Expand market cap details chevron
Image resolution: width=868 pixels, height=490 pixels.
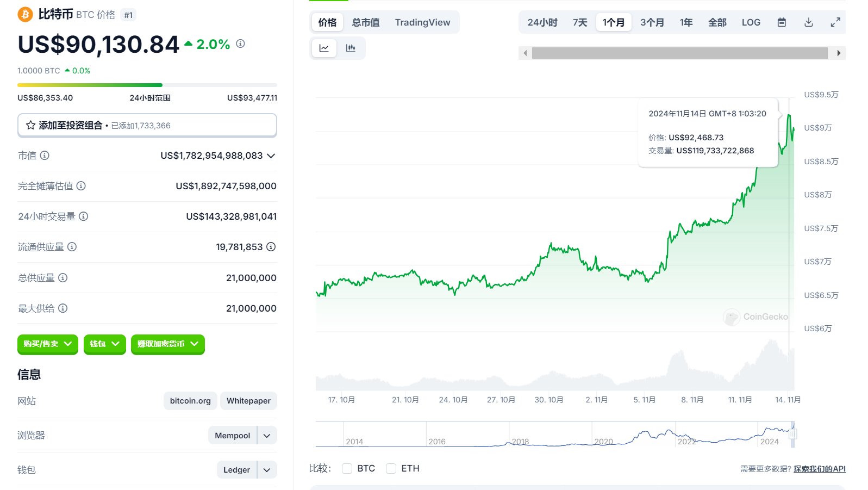click(x=271, y=156)
